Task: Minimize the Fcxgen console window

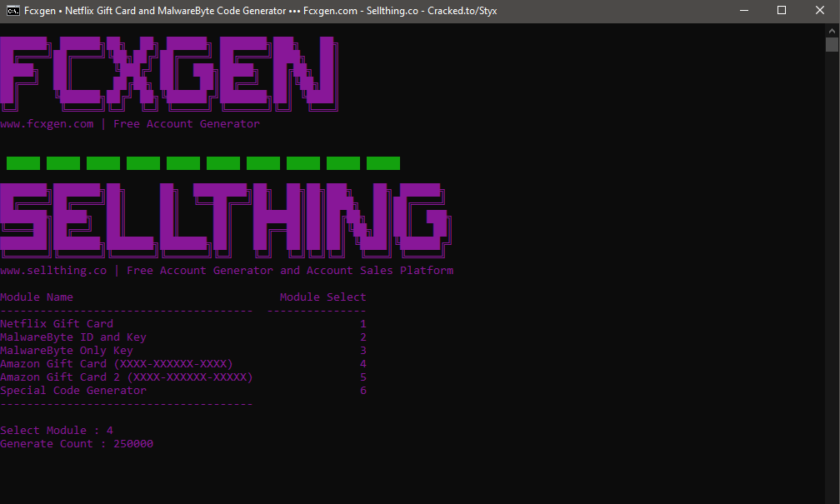Action: [743, 11]
